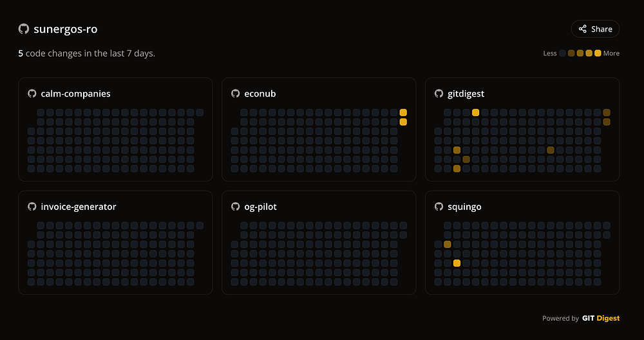Open the calm-companies repository title

[x=75, y=93]
